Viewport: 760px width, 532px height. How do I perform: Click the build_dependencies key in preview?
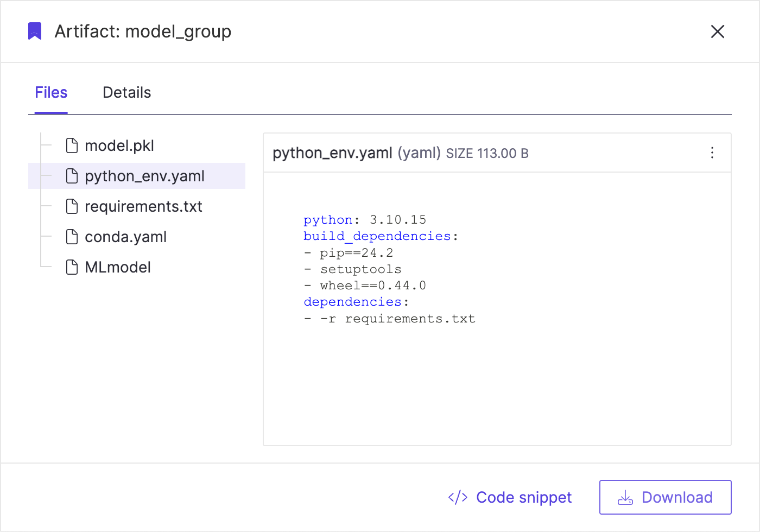(377, 236)
